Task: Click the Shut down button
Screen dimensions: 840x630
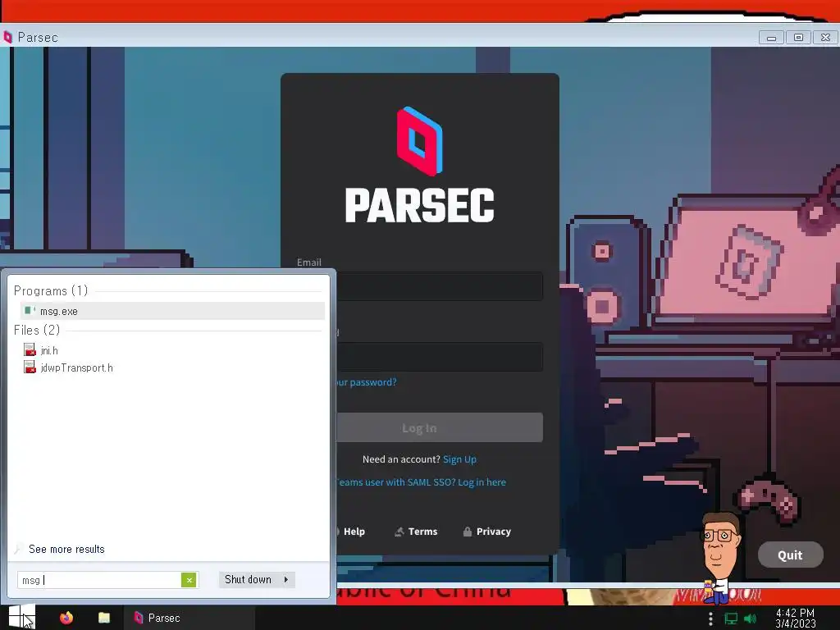Action: click(x=248, y=580)
